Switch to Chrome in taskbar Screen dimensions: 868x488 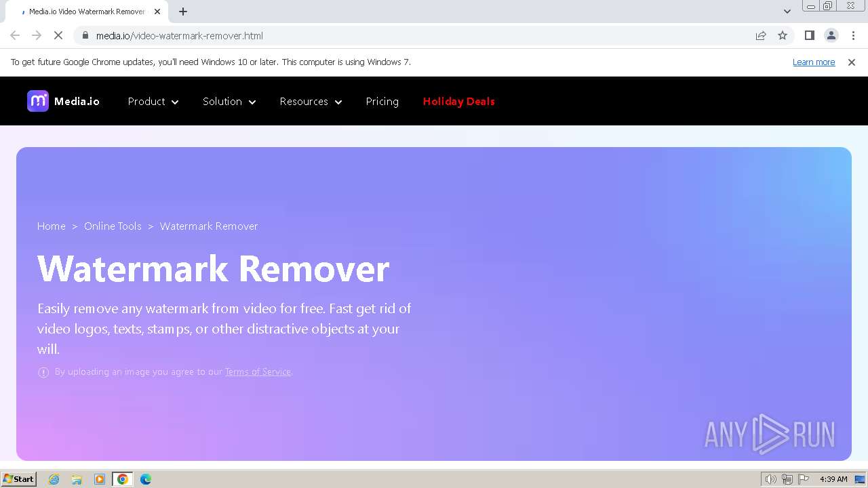(x=123, y=479)
